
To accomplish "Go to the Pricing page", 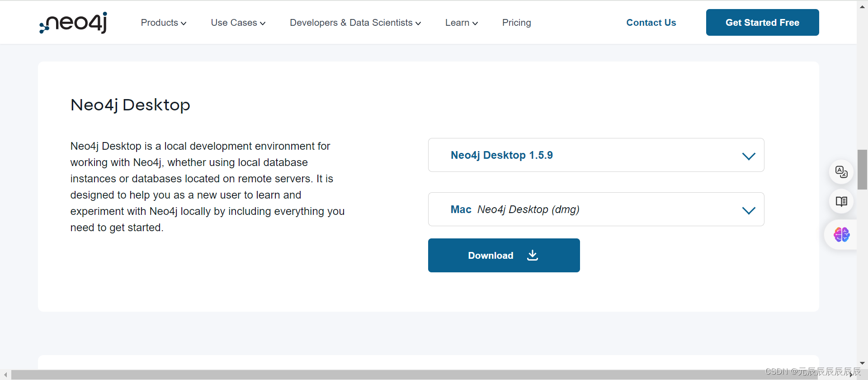I will (516, 23).
